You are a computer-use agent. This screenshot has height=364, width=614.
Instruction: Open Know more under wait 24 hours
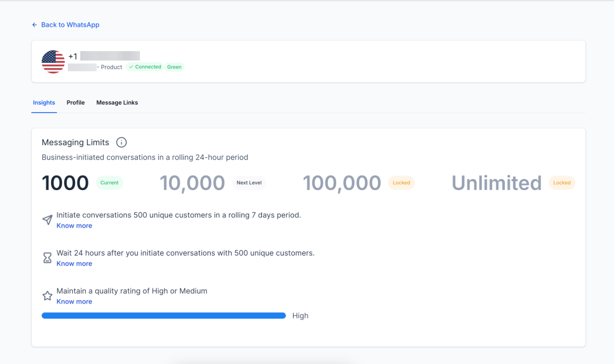[74, 264]
